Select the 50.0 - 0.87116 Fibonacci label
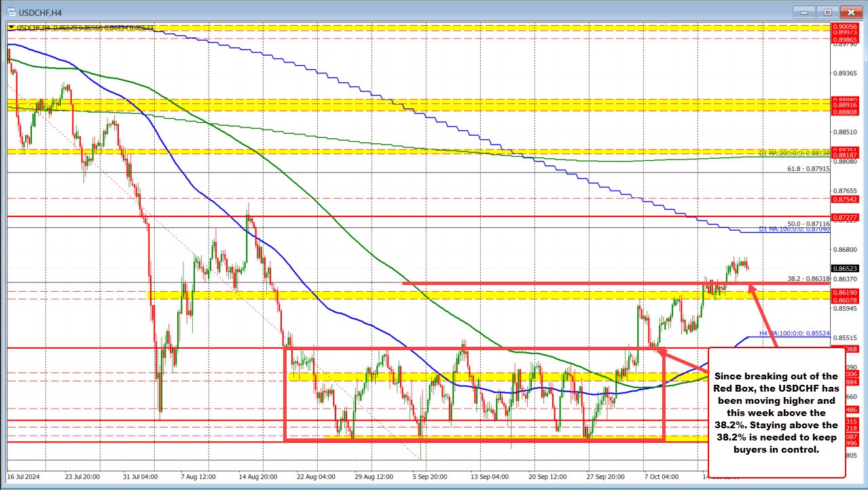This screenshot has height=490, width=868. pyautogui.click(x=808, y=223)
